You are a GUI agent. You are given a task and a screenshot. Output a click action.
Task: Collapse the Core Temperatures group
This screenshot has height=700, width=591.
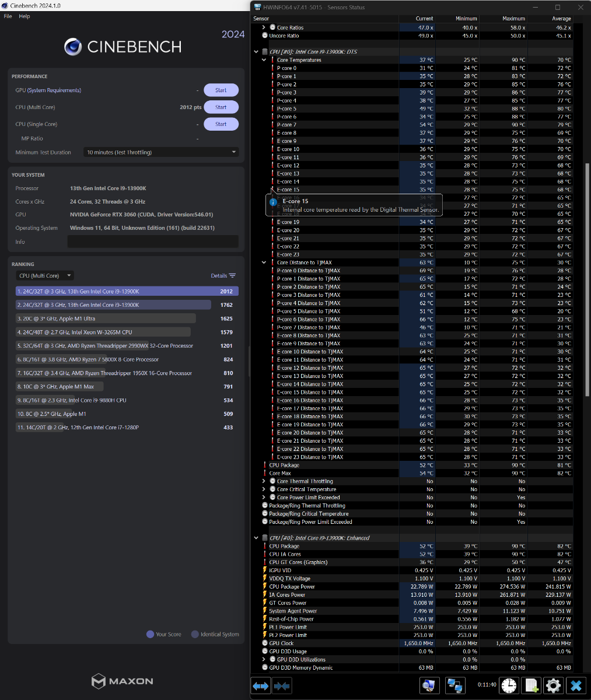pos(264,60)
